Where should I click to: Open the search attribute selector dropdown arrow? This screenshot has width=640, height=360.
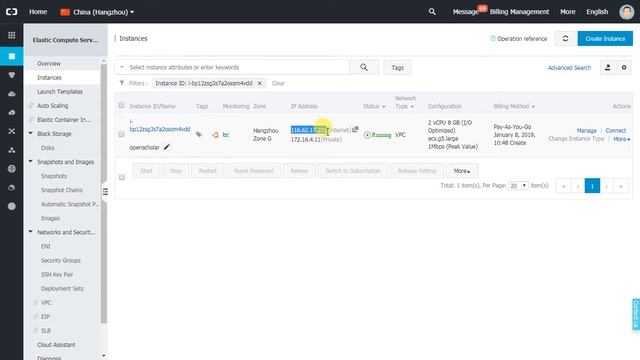pyautogui.click(x=122, y=67)
